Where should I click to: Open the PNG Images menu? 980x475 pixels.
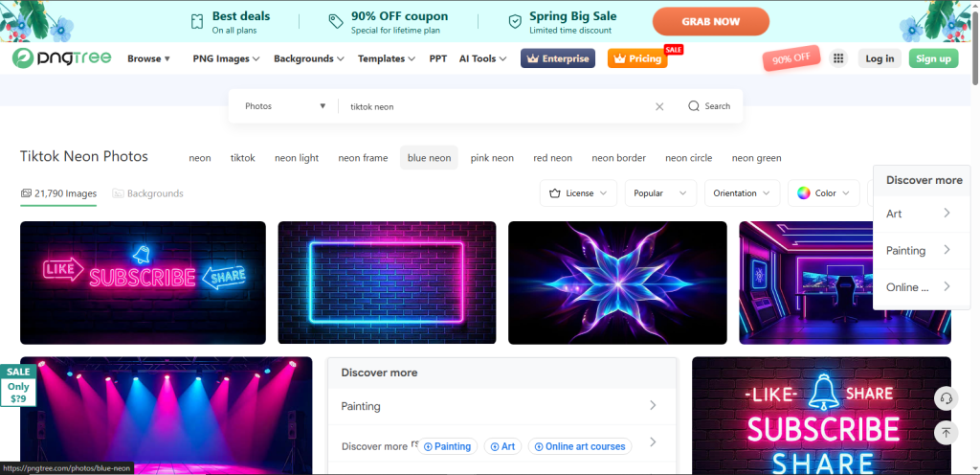[226, 58]
